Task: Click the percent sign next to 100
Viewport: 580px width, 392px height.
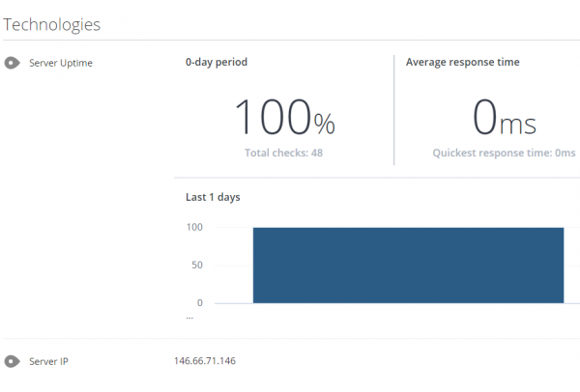Action: click(325, 124)
